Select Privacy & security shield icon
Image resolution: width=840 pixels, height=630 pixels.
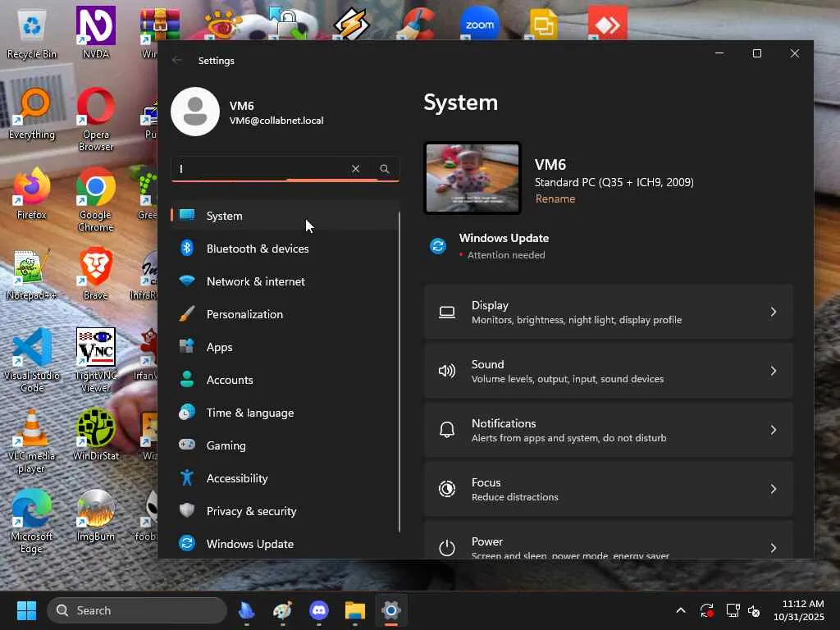pos(187,511)
